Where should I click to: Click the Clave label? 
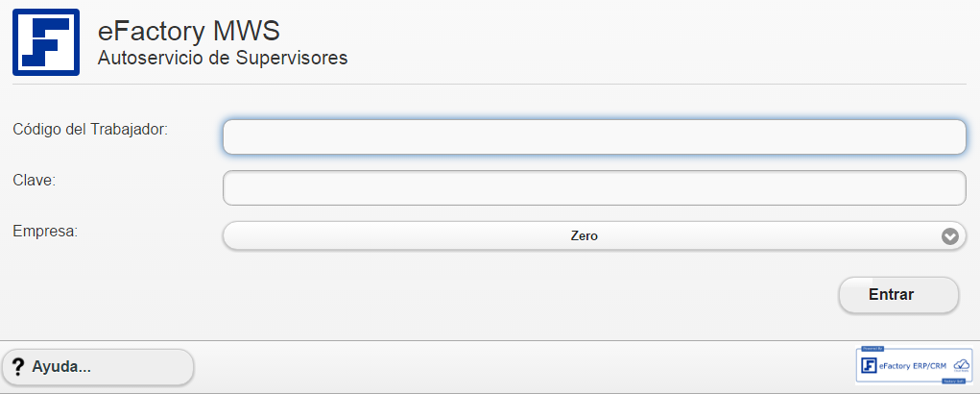point(35,179)
